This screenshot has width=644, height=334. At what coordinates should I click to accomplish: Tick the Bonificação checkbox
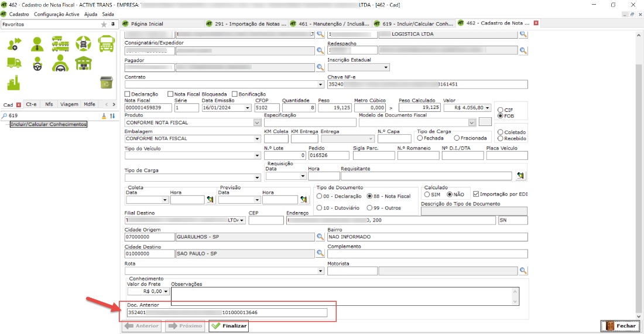(235, 94)
